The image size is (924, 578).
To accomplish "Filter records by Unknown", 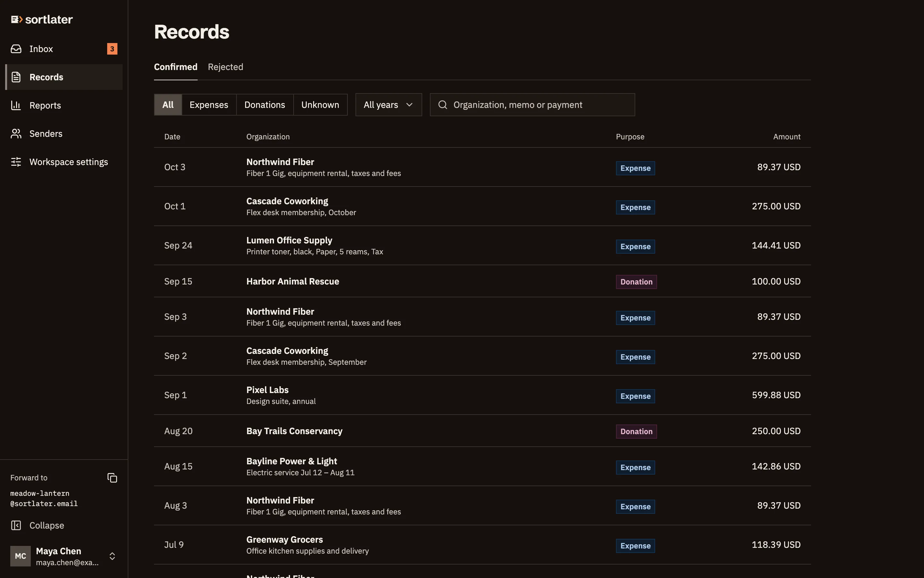I will pyautogui.click(x=320, y=105).
